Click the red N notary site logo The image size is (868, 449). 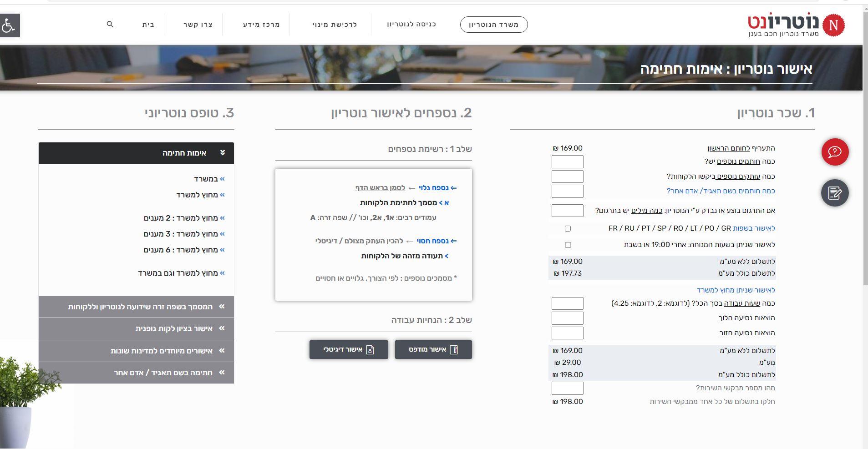[x=834, y=25]
